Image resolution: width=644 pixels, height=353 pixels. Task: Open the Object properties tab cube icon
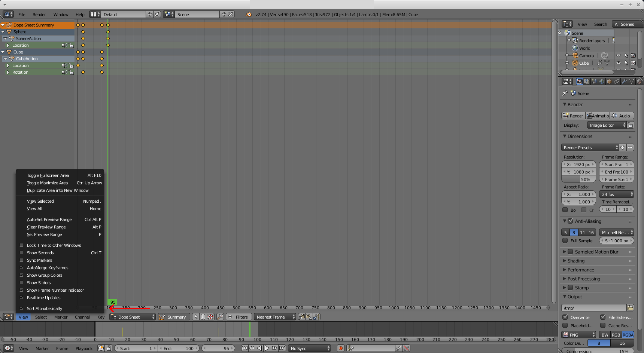click(609, 82)
